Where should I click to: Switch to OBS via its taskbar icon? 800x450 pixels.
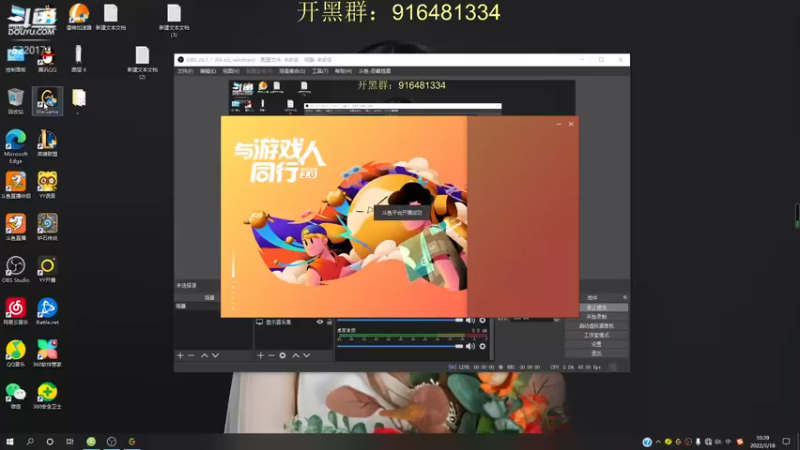pyautogui.click(x=112, y=441)
